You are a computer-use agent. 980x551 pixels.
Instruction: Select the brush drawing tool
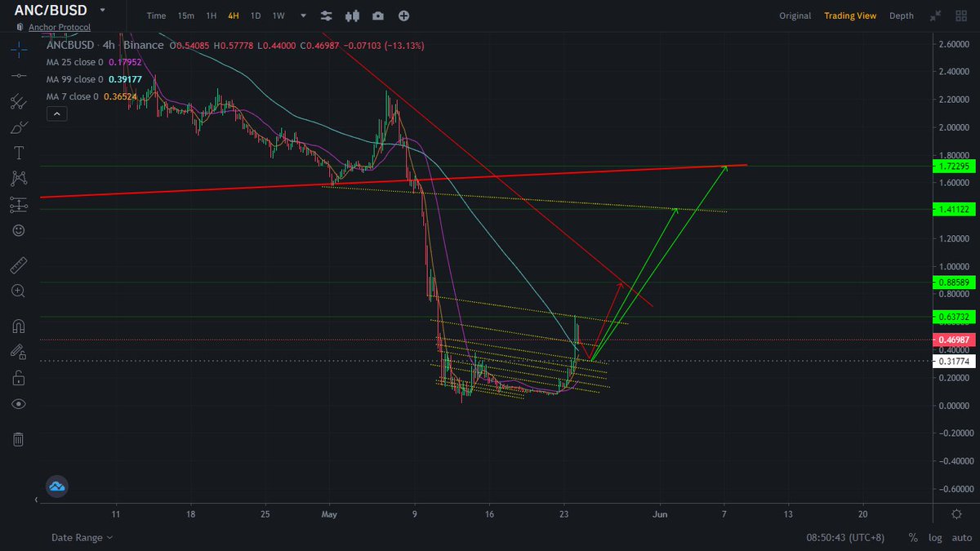[x=18, y=127]
